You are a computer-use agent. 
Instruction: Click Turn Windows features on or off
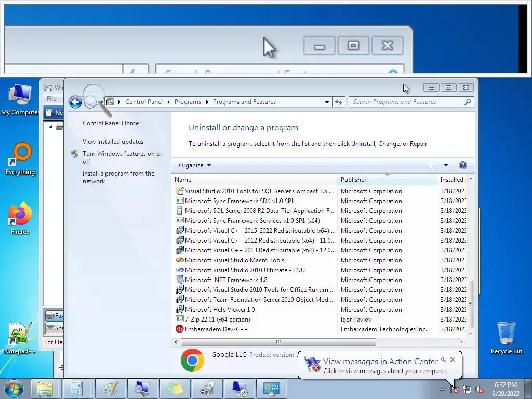(123, 157)
